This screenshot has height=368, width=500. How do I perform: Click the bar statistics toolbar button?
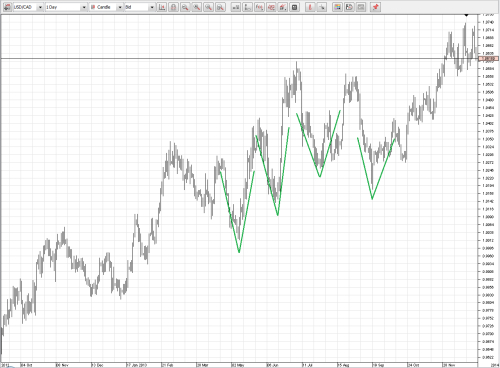tap(236, 7)
